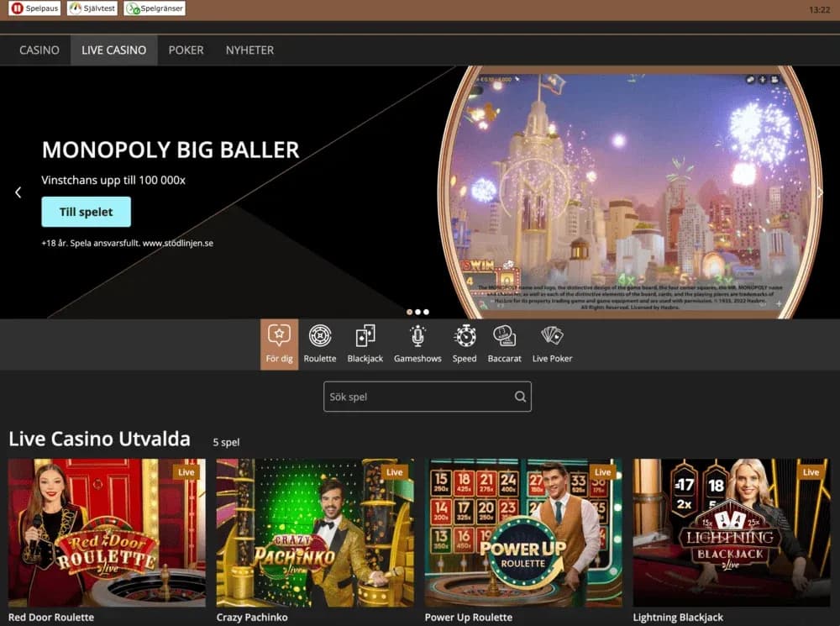Open the NYHETER tab
Screen dimensions: 840x626
click(249, 50)
